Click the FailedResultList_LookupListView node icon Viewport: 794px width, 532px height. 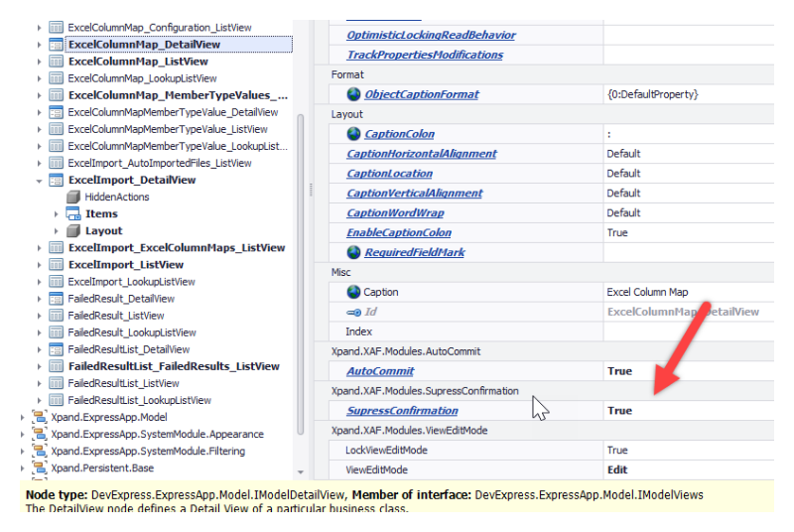(x=56, y=400)
